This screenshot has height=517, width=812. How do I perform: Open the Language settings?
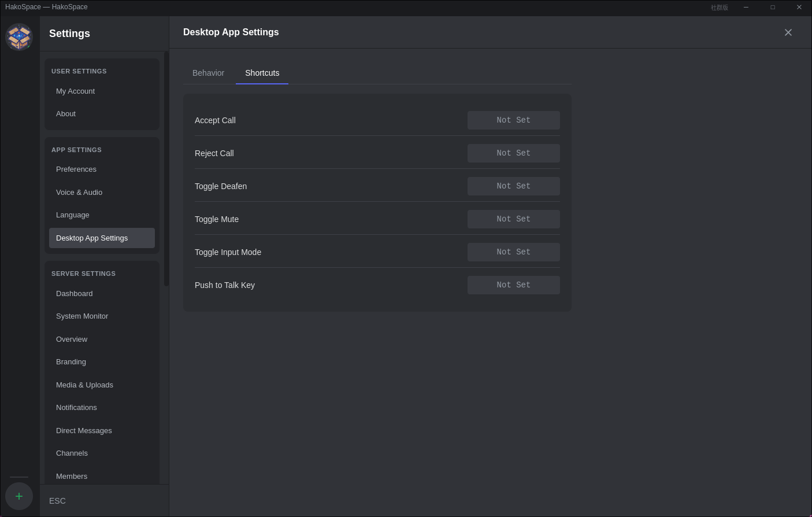tap(73, 215)
